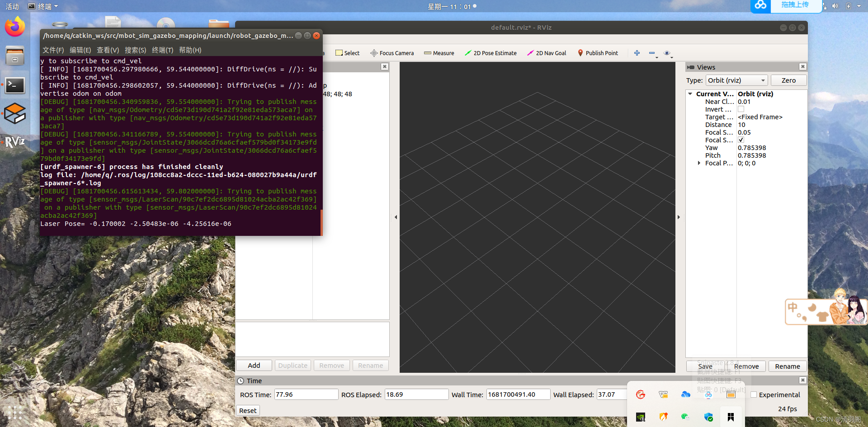
Task: Open terminal 搜索(S) menu
Action: 136,50
